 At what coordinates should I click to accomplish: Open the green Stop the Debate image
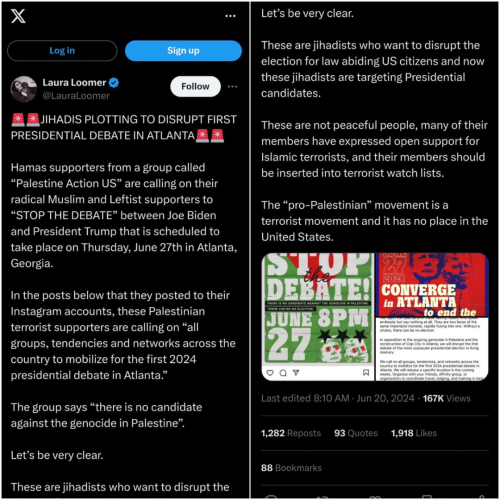point(318,317)
